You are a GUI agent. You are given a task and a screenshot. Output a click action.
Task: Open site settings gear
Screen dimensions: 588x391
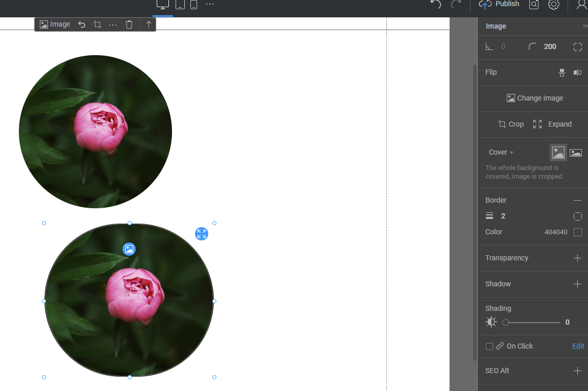tap(553, 5)
